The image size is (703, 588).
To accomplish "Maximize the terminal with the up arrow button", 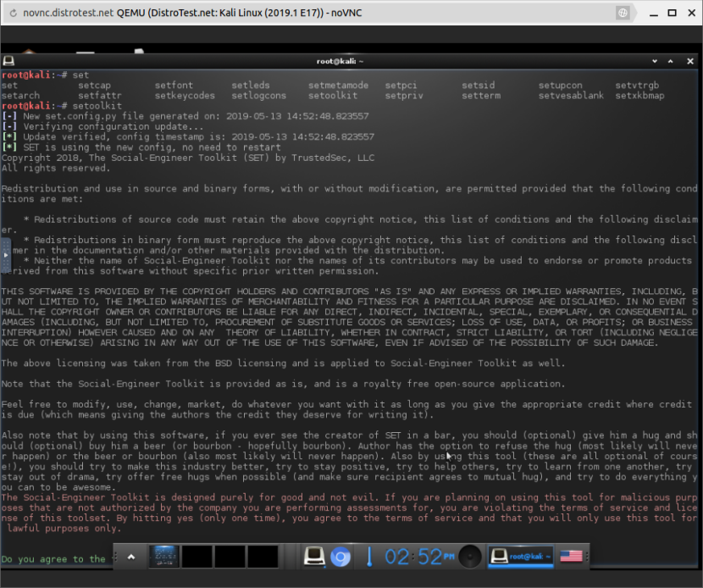I will [670, 61].
